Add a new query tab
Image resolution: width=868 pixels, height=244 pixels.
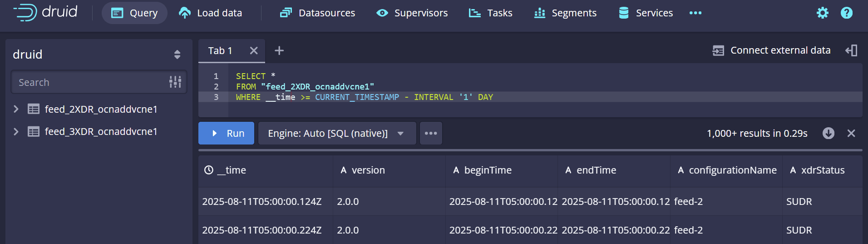(x=279, y=50)
